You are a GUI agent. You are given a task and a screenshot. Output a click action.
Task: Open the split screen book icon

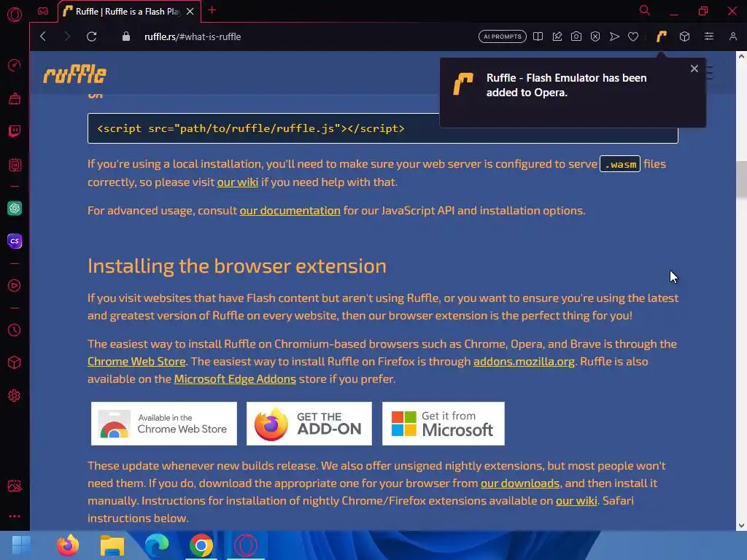pyautogui.click(x=538, y=36)
